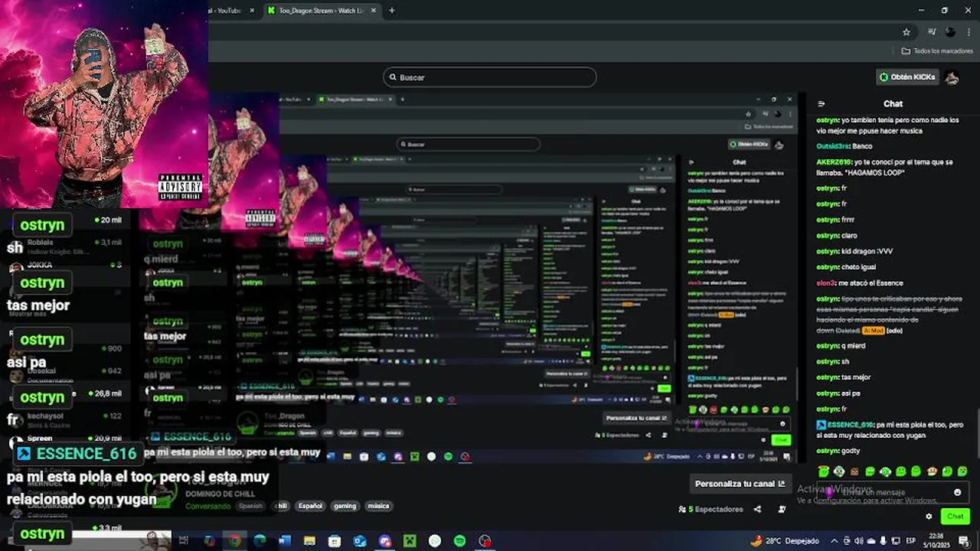980x551 pixels.
Task: Open Todos los marcadores folder
Action: pyautogui.click(x=937, y=51)
